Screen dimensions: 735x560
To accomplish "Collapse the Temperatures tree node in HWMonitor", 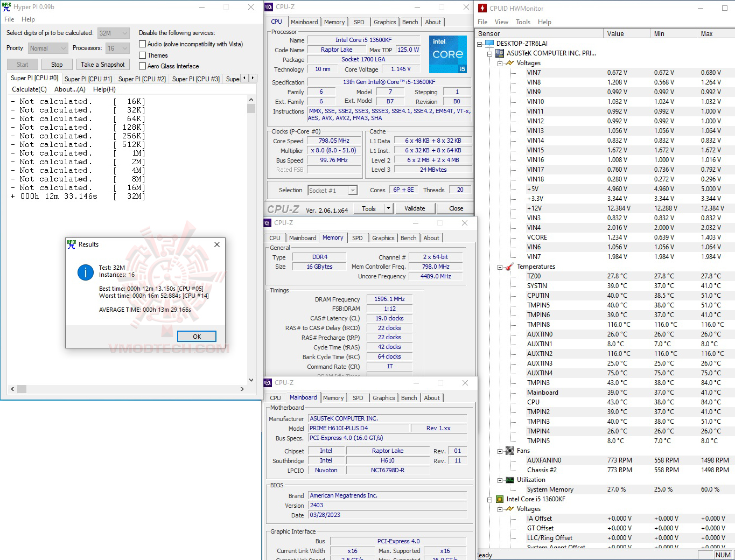I will (x=500, y=267).
